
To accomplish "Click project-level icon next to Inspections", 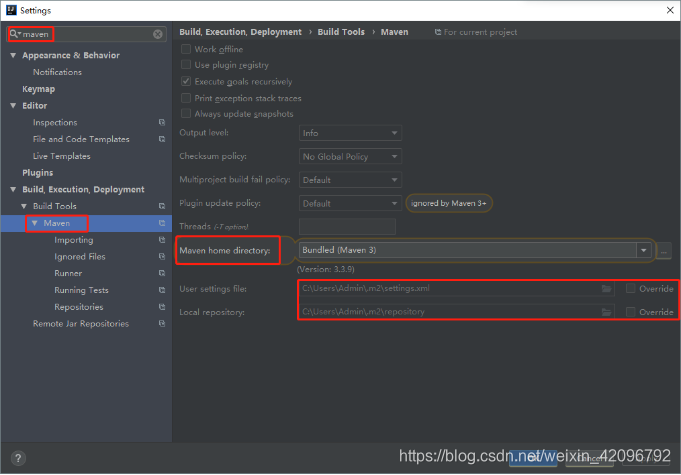I will (x=162, y=122).
